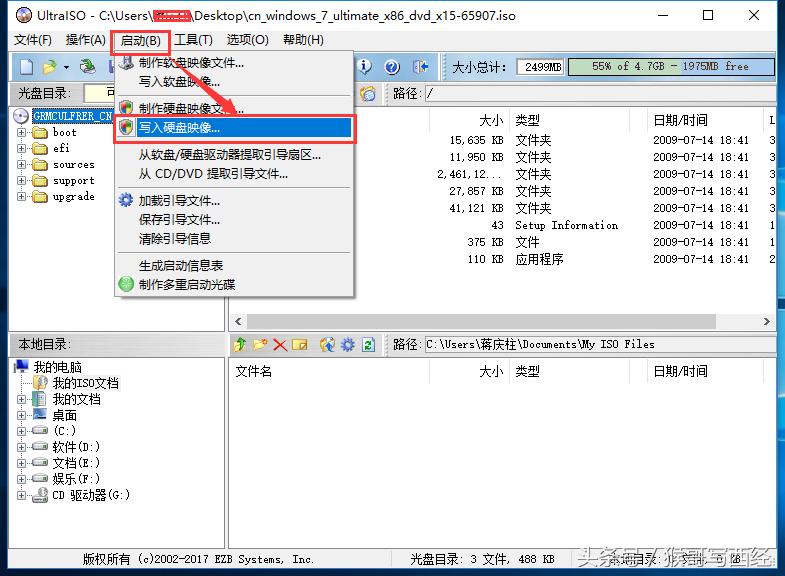Choose 生成启动信息表 menu entry
This screenshot has height=576, width=785.
pyautogui.click(x=234, y=266)
